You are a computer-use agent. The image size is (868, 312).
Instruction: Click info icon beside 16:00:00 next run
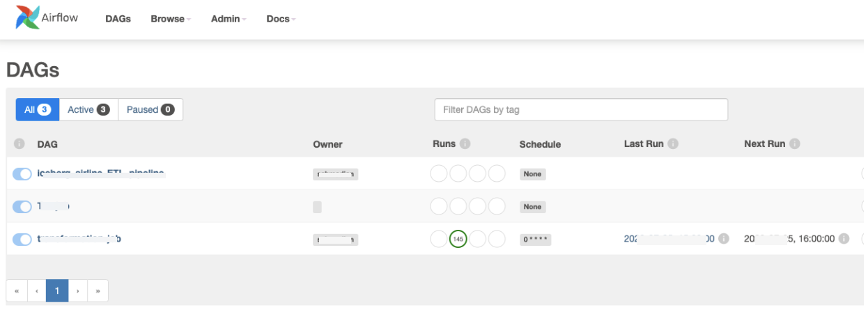coord(844,239)
